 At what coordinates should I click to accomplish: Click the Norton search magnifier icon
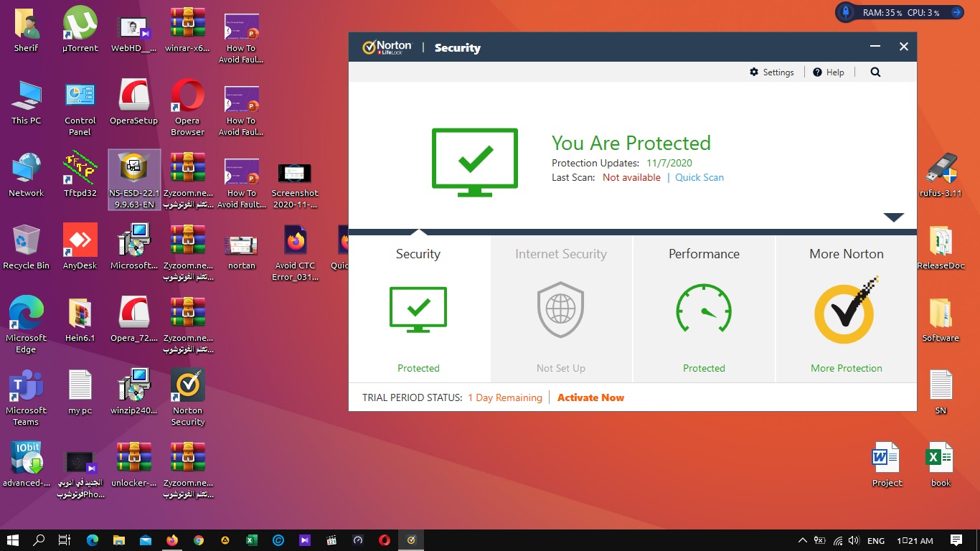[x=875, y=72]
